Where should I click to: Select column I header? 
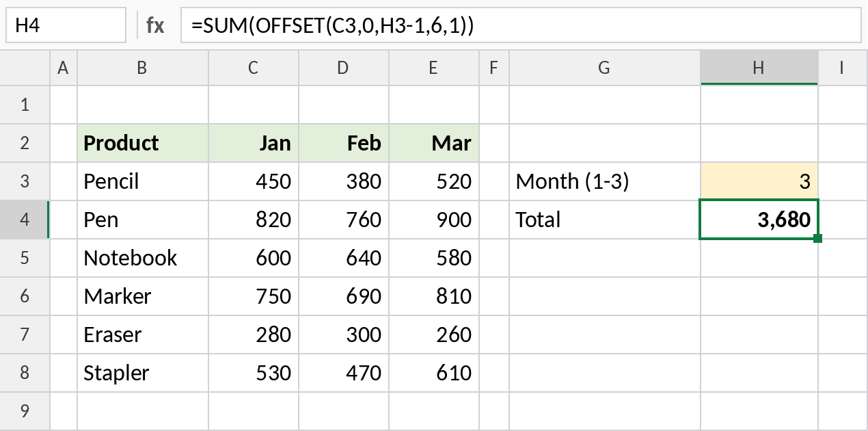pos(843,67)
